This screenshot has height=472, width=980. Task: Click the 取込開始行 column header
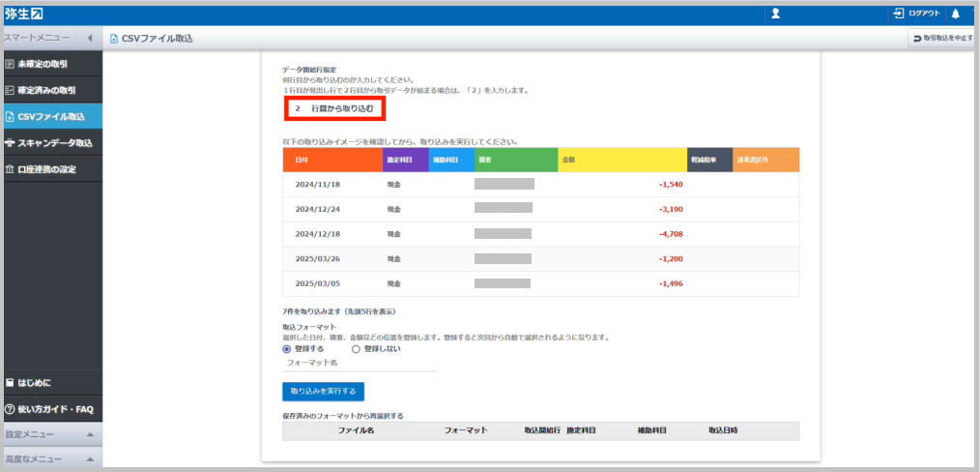coord(542,430)
